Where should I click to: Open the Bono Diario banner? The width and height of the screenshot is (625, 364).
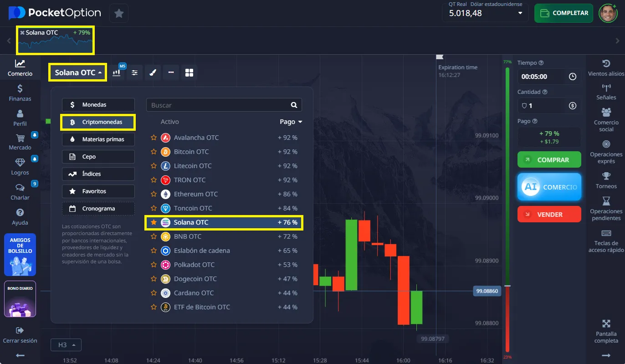(20, 299)
